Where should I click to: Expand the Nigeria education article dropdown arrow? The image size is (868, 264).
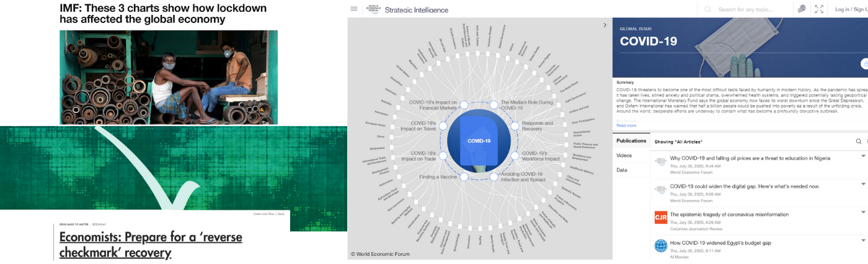[863, 156]
